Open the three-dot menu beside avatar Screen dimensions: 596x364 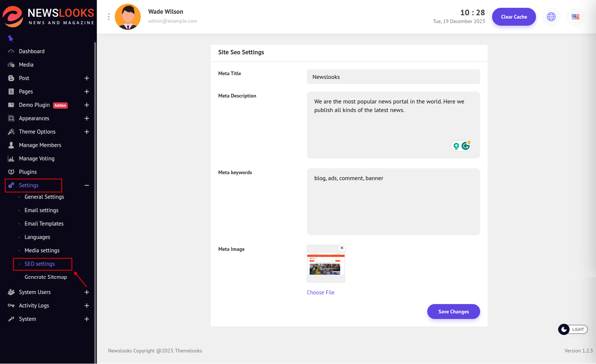pos(108,17)
